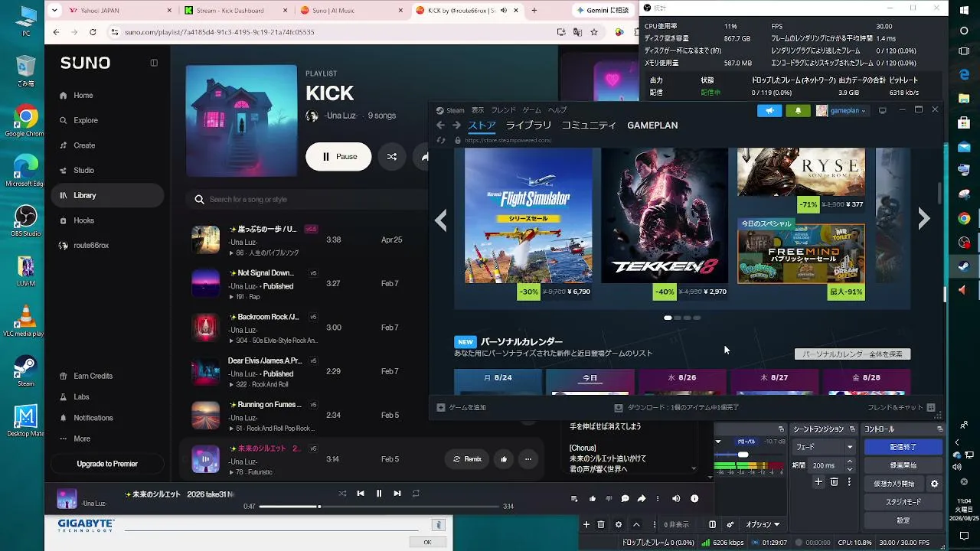
Task: Open Steam notifications bell
Action: pos(798,110)
